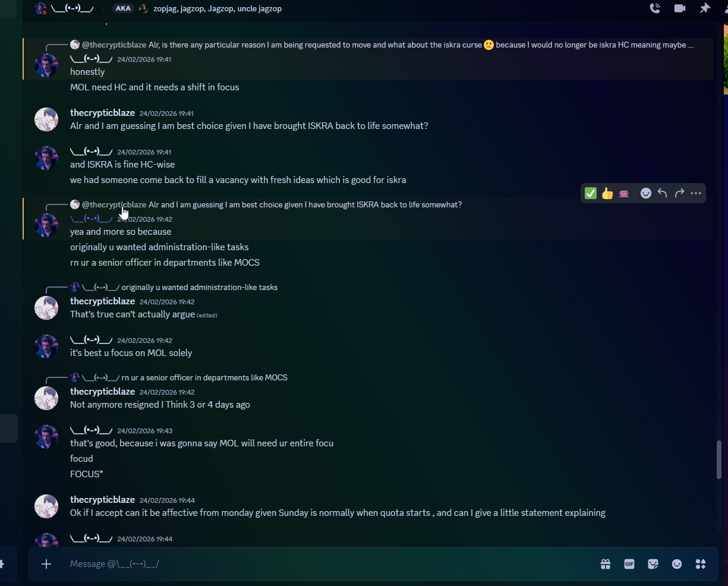Add green check mark reaction

591,193
